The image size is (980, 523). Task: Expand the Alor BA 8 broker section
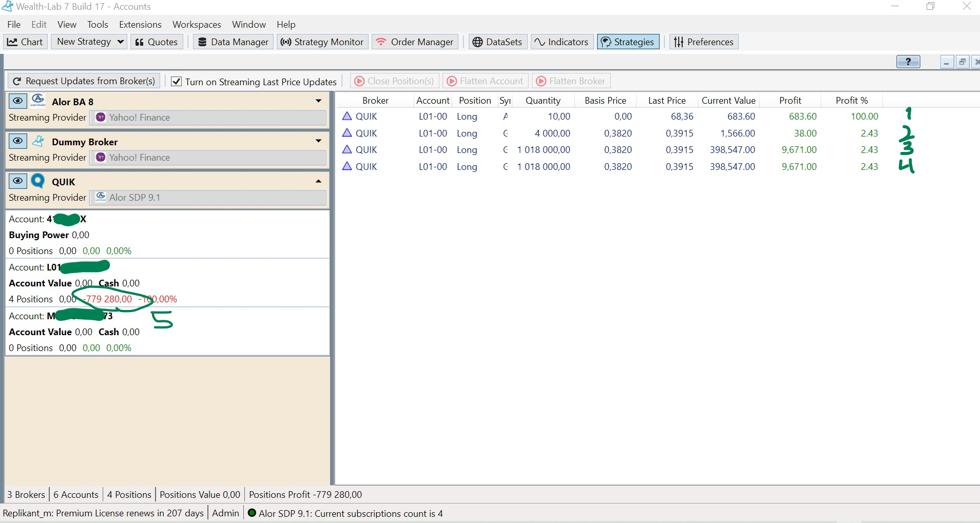(x=318, y=101)
